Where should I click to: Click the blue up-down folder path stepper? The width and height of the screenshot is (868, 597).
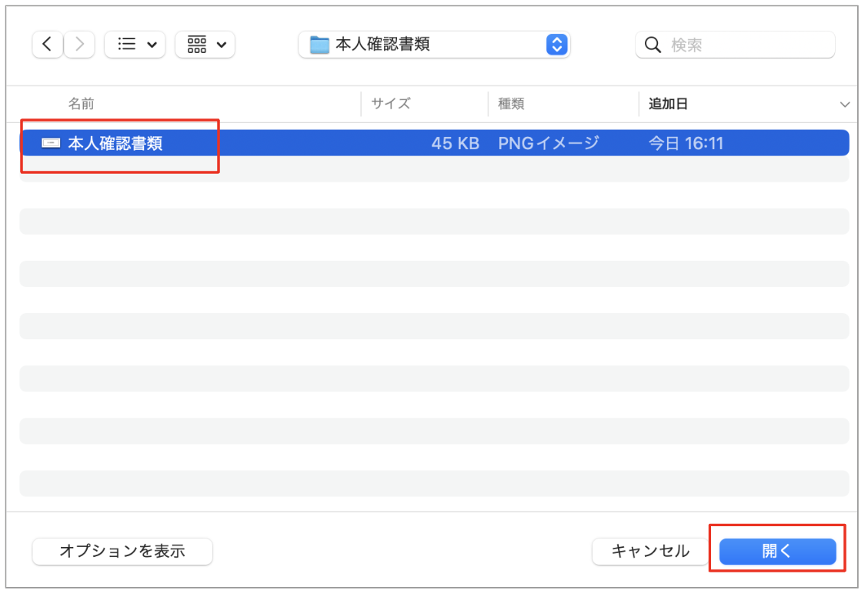pos(557,45)
